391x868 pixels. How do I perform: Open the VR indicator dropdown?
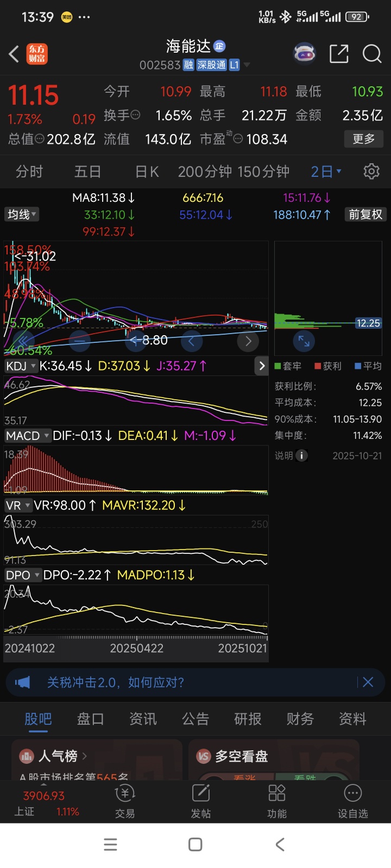(18, 505)
